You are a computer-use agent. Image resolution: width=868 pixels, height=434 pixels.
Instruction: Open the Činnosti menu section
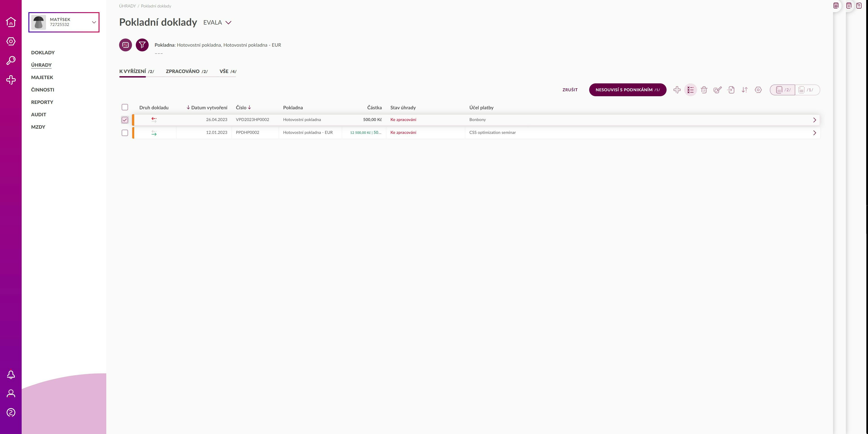tap(42, 90)
